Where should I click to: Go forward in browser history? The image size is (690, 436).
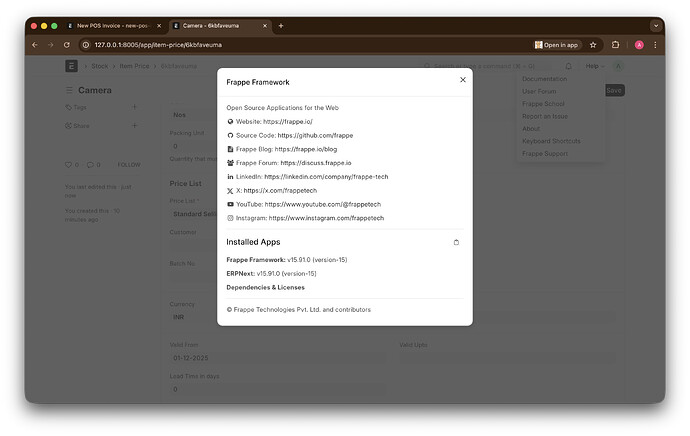[51, 45]
